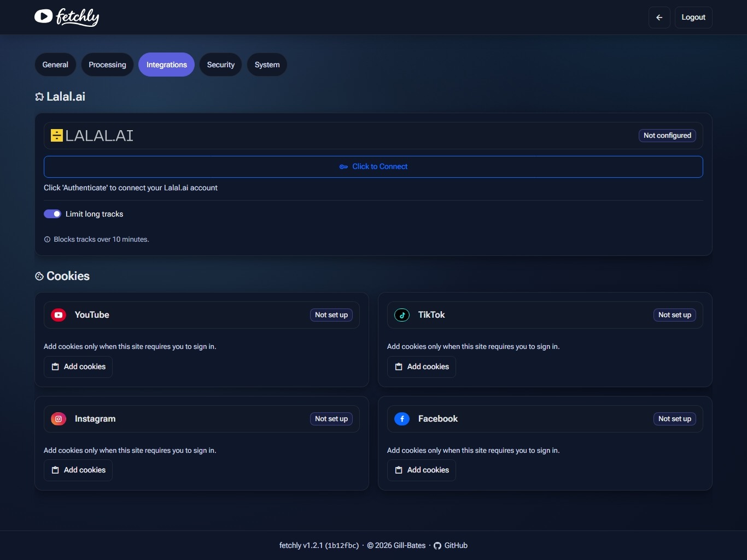Click the Not configured status badge
The height and width of the screenshot is (560, 747).
point(667,136)
